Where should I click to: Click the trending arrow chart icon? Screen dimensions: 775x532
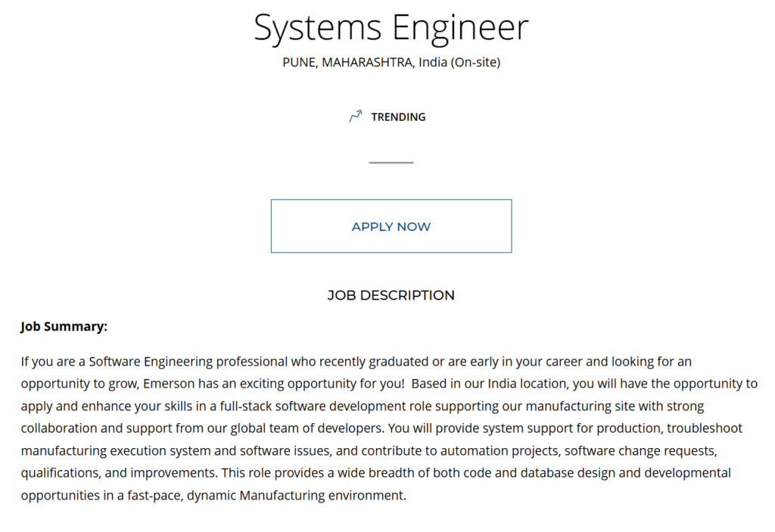[356, 117]
